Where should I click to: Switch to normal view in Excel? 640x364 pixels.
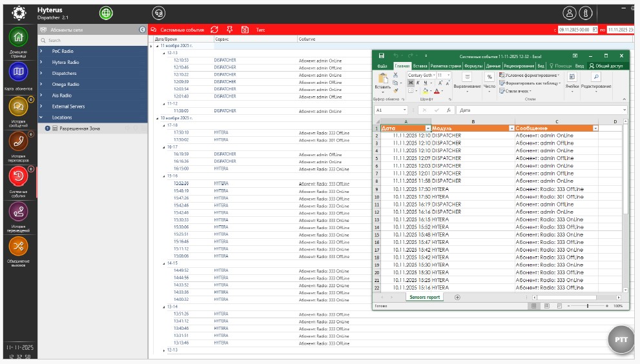tap(534, 306)
